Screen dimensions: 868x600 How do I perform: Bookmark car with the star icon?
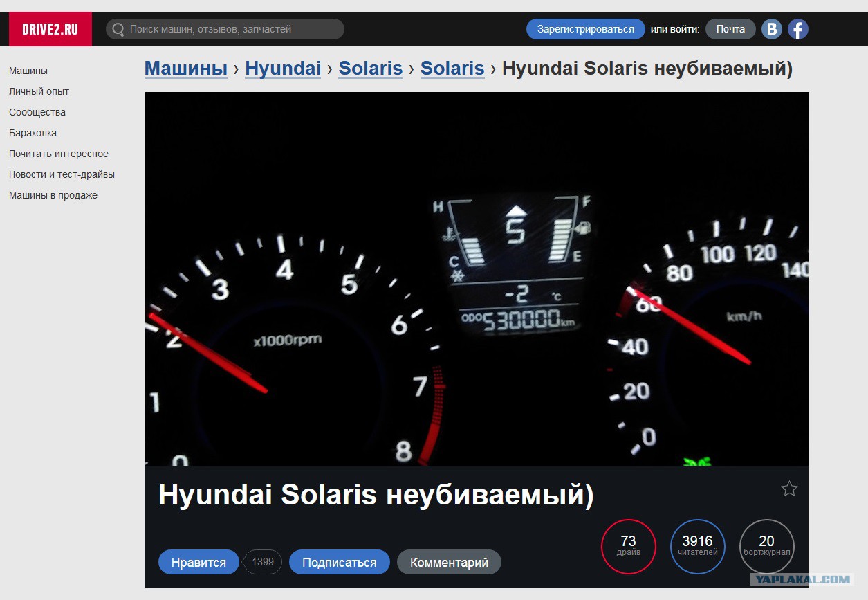click(x=789, y=489)
